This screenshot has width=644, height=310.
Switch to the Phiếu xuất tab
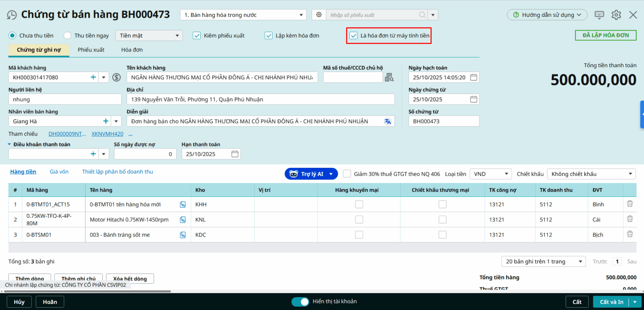[91, 50]
